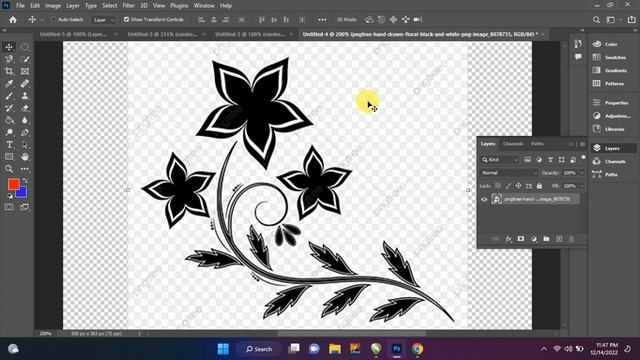Image resolution: width=640 pixels, height=360 pixels.
Task: Toggle the Auto-Select checkbox
Action: click(53, 19)
